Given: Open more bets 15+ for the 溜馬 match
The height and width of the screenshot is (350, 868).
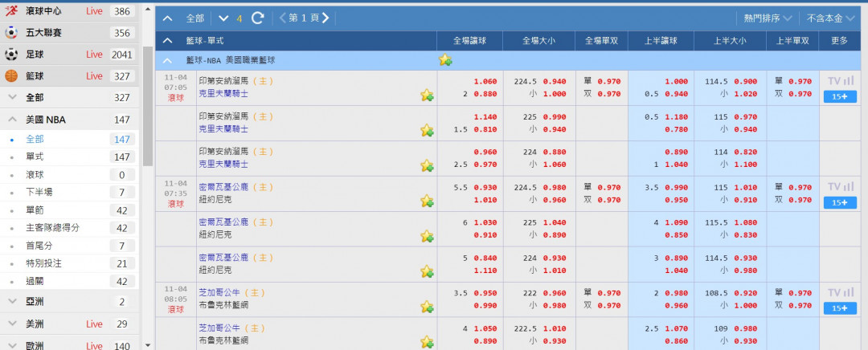Looking at the screenshot, I should 840,97.
